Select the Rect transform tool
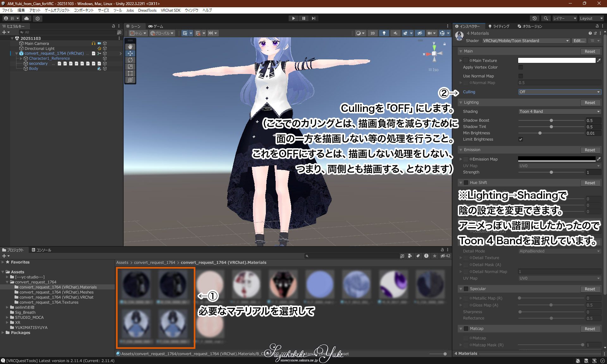This screenshot has width=607, height=364. [130, 73]
